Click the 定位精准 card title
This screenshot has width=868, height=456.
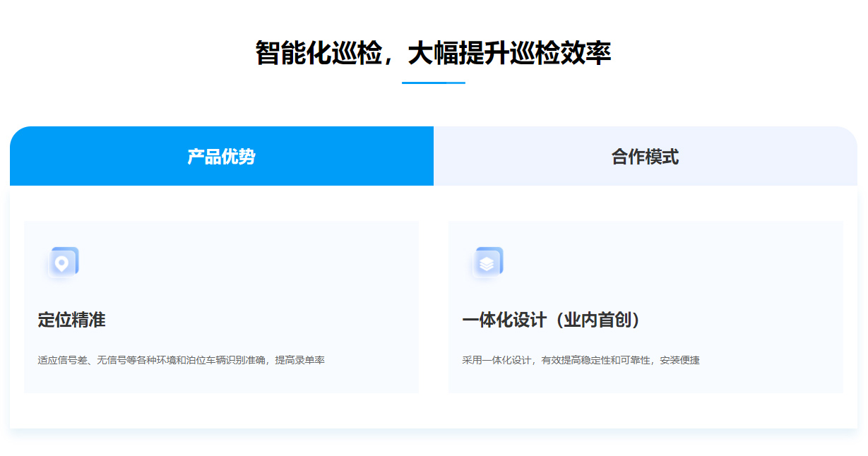(71, 320)
